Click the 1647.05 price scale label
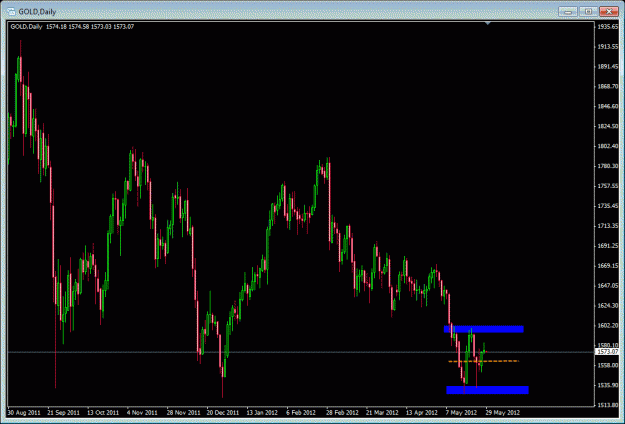The height and width of the screenshot is (424, 625). [x=608, y=286]
